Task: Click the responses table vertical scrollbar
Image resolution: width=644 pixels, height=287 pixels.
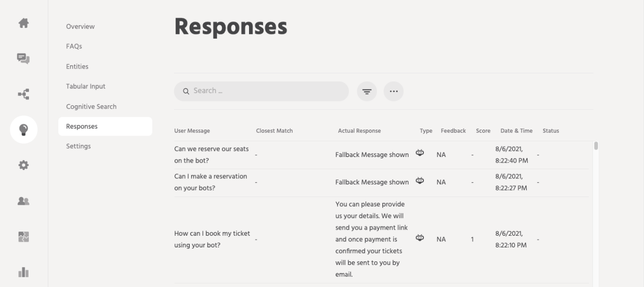Action: 596,146
